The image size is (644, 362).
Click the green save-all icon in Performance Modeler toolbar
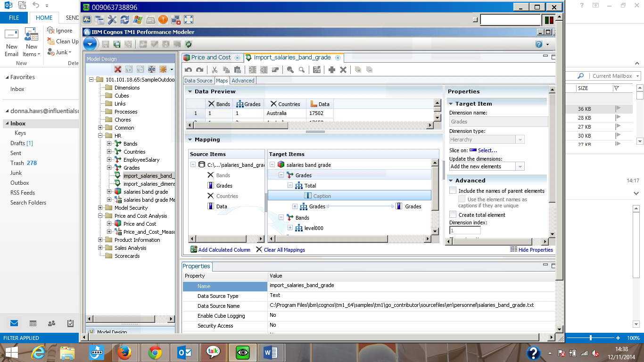click(x=117, y=44)
